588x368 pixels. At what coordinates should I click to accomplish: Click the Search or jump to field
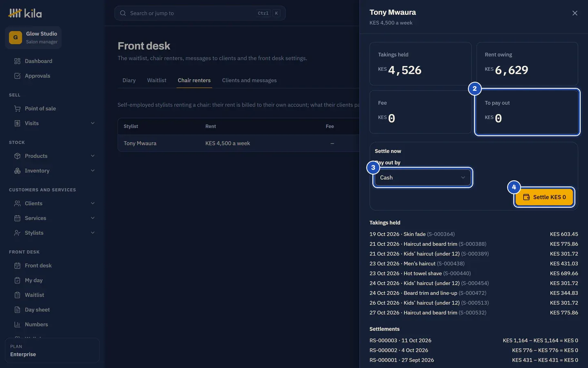(x=200, y=13)
